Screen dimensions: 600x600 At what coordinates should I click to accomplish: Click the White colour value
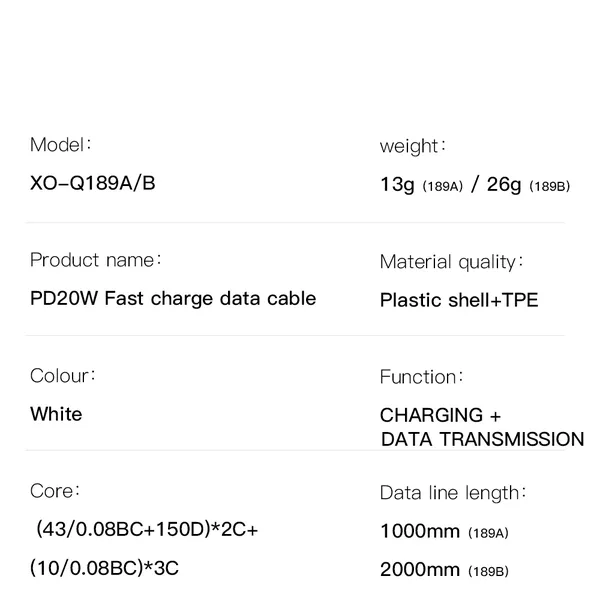(x=56, y=414)
